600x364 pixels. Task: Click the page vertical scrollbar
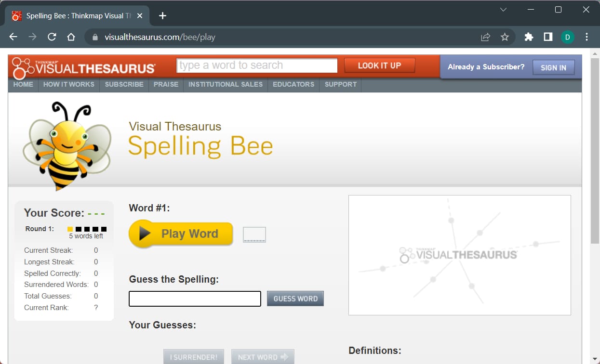tap(595, 149)
